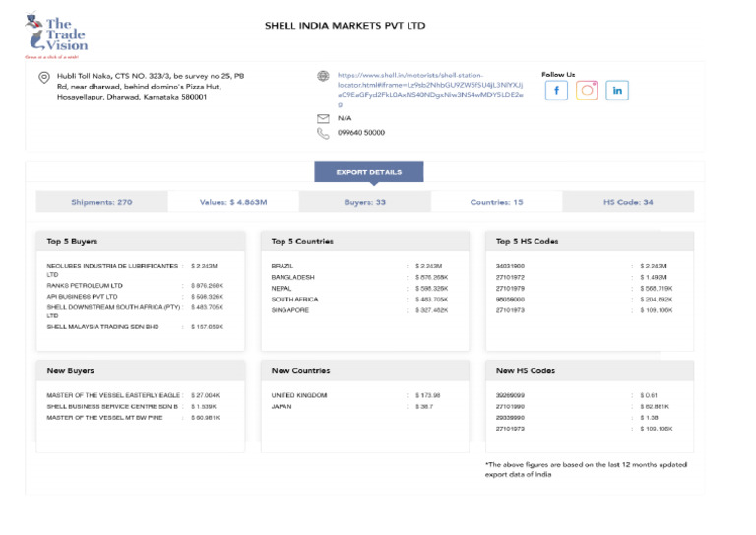Click HS code 27101972
The width and height of the screenshot is (756, 535).
click(x=510, y=278)
